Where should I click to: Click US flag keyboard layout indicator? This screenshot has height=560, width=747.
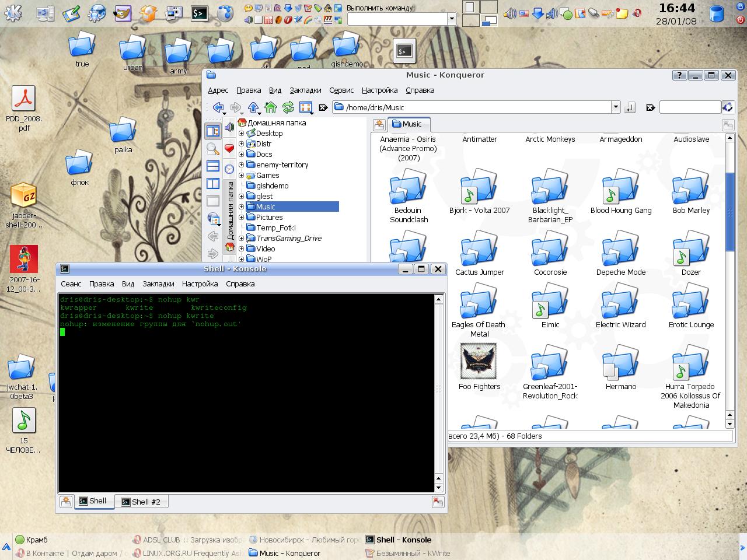pyautogui.click(x=524, y=13)
